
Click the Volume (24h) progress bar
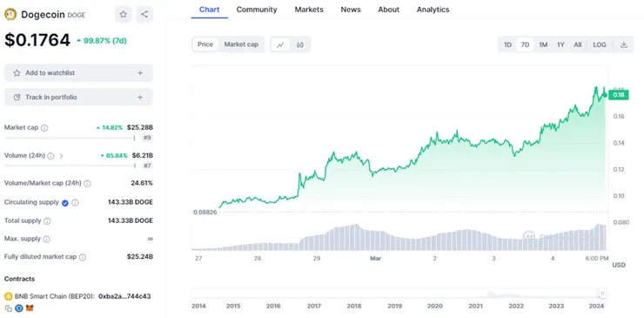pos(70,166)
